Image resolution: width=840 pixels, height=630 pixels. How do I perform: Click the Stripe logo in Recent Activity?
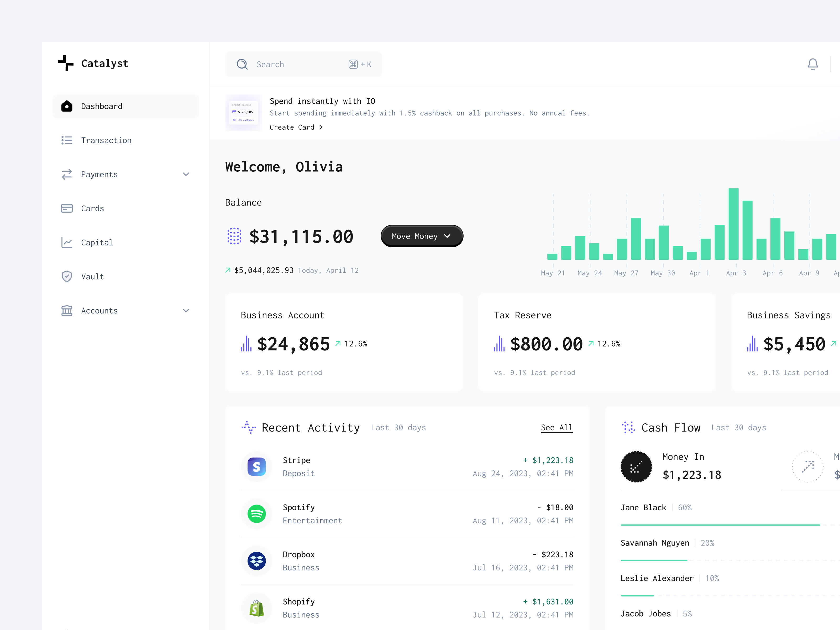pos(257,467)
